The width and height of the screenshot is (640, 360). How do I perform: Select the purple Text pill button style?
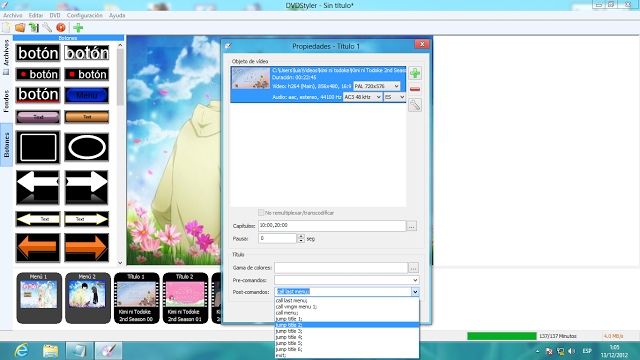(38, 117)
